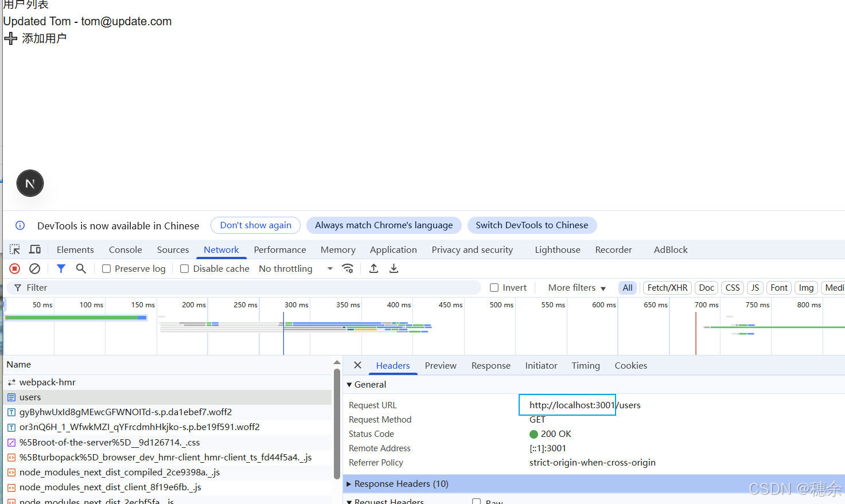Toggle the network filter funnel icon
The width and height of the screenshot is (845, 504).
tap(61, 268)
